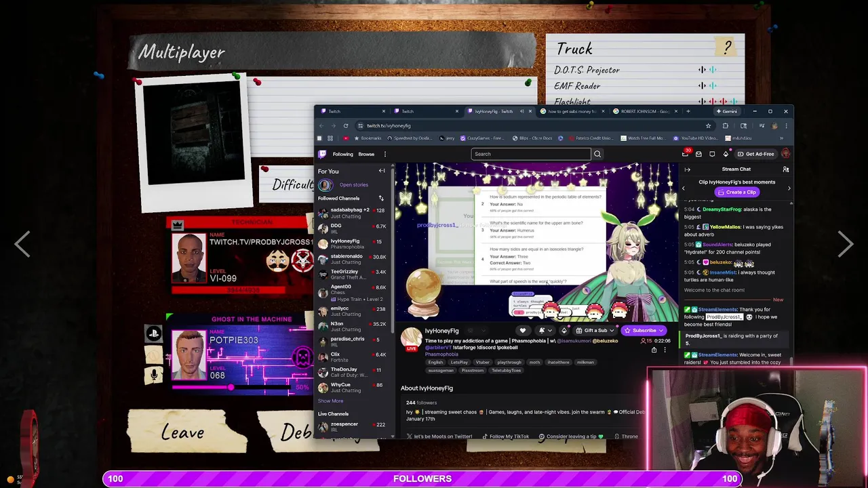Click the search magnifier button on Twitch
868x488 pixels.
[x=597, y=154]
